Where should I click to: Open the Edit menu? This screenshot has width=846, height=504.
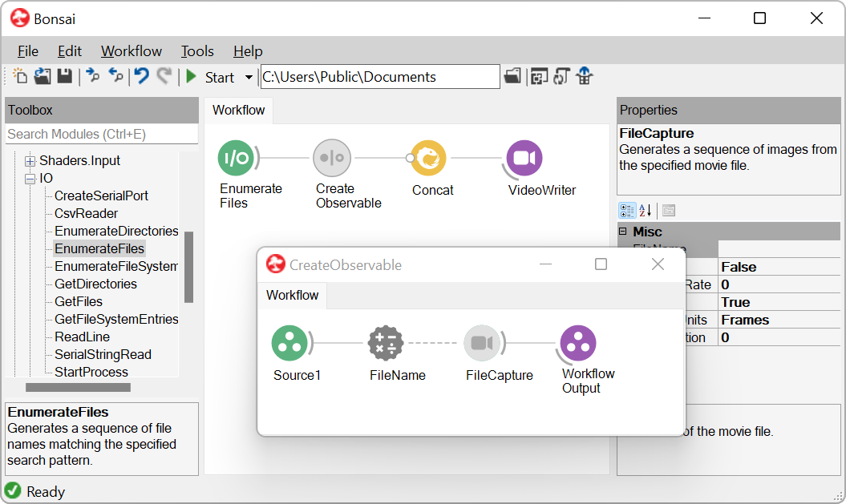coord(70,51)
